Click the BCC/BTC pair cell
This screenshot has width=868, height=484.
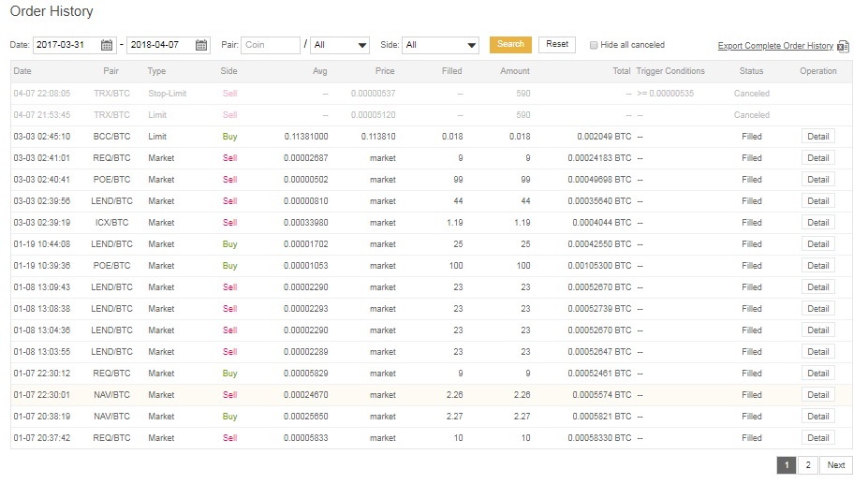(111, 137)
